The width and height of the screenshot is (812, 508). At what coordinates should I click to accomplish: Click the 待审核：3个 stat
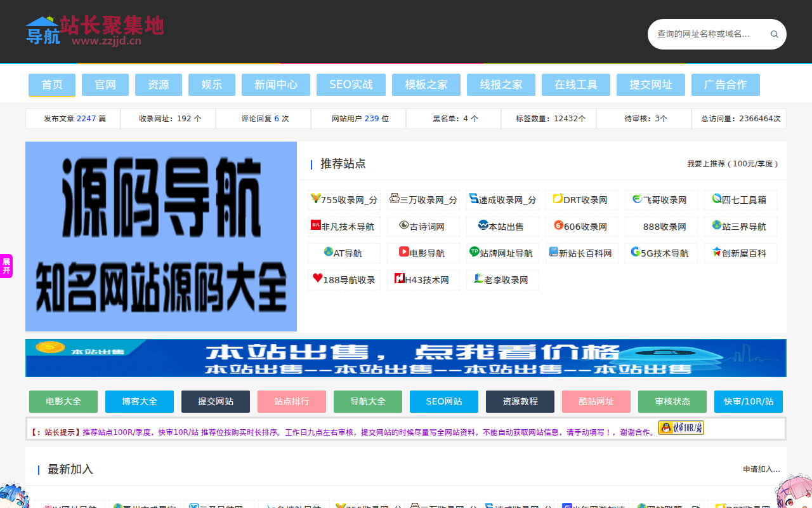(x=644, y=119)
